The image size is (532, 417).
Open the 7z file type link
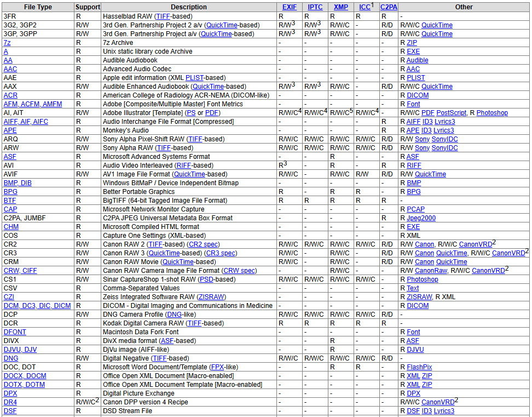[7, 43]
